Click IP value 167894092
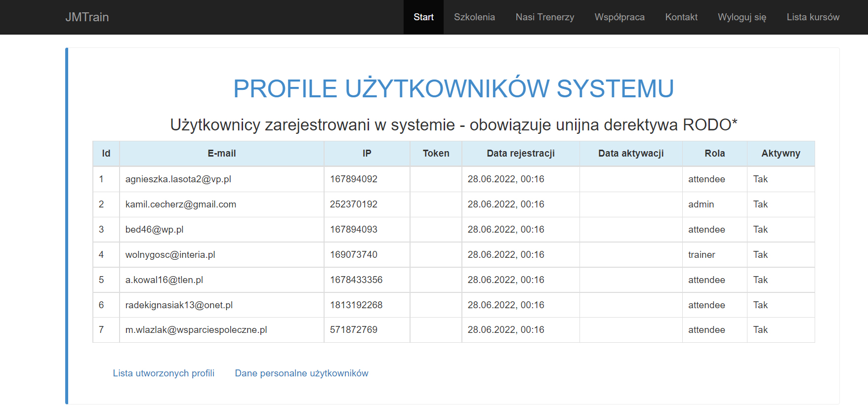 coord(354,179)
